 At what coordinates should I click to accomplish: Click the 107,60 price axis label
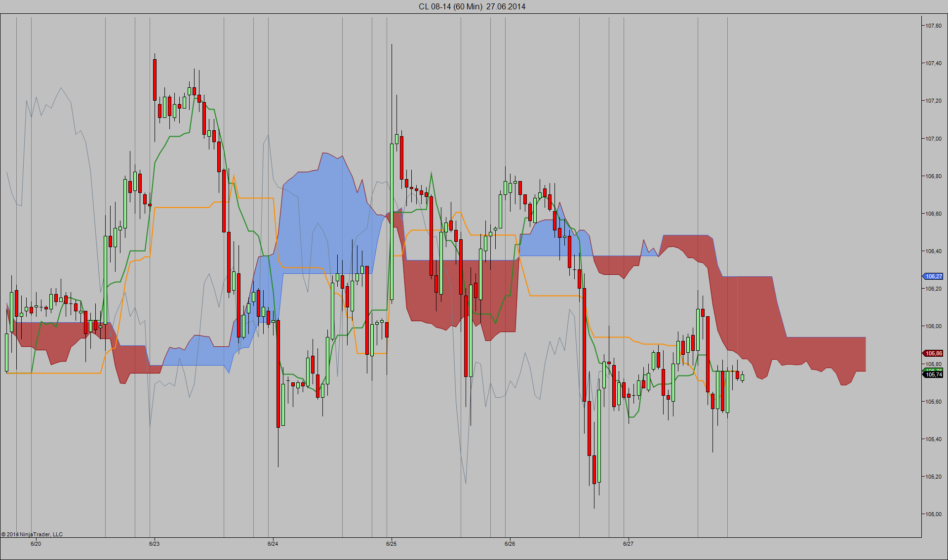(933, 26)
